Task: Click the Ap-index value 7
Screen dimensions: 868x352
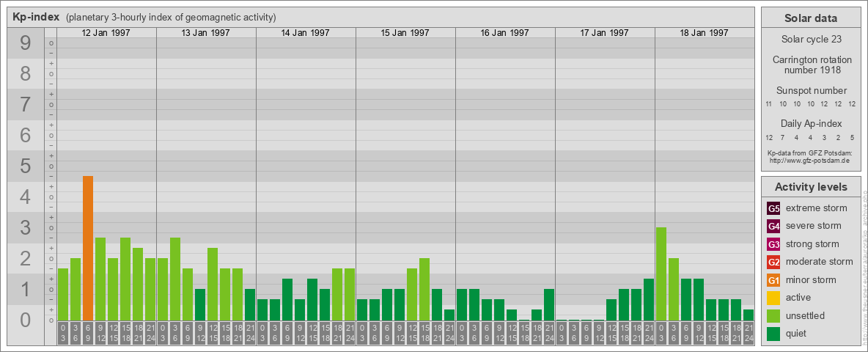Action: [x=783, y=137]
